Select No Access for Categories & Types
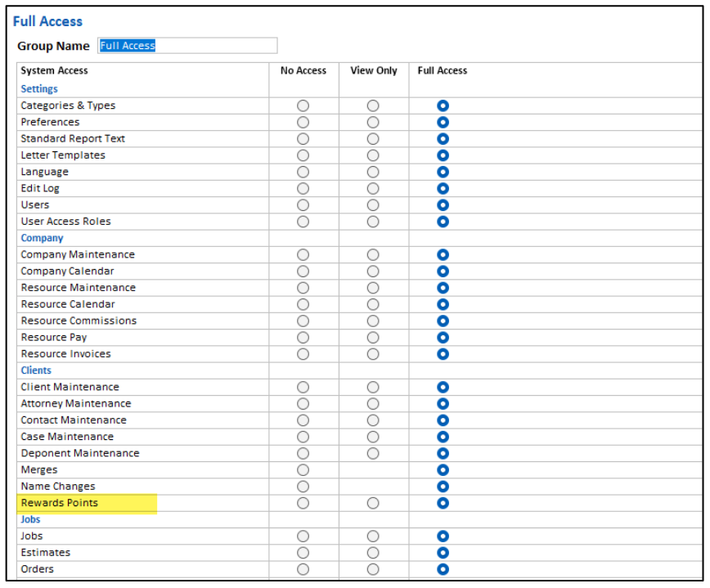Screen dimensions: 710x588 coord(303,106)
